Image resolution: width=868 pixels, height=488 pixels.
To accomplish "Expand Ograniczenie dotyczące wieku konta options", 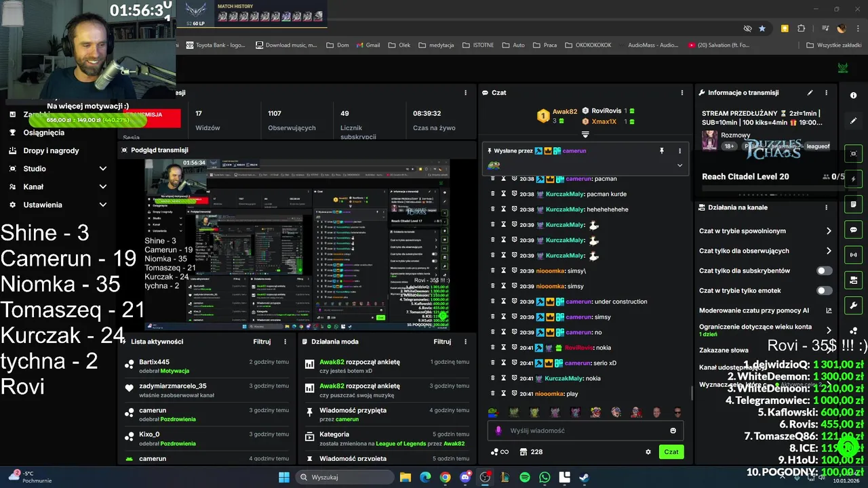I will coord(829,330).
